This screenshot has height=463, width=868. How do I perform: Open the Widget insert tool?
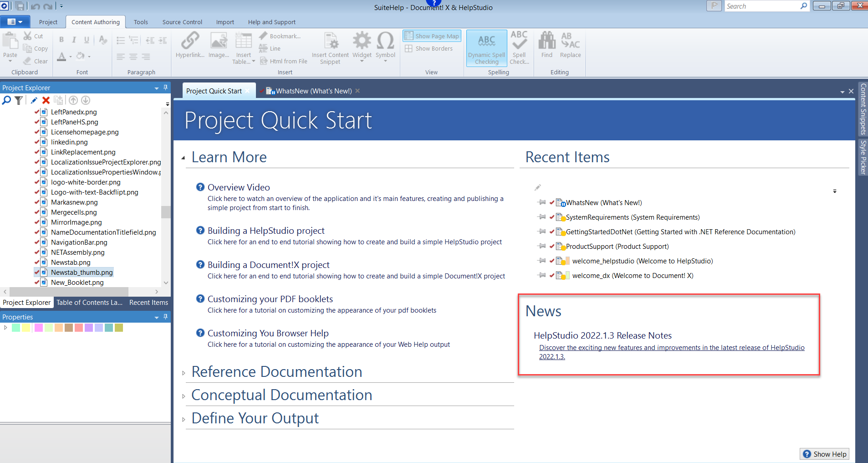362,41
